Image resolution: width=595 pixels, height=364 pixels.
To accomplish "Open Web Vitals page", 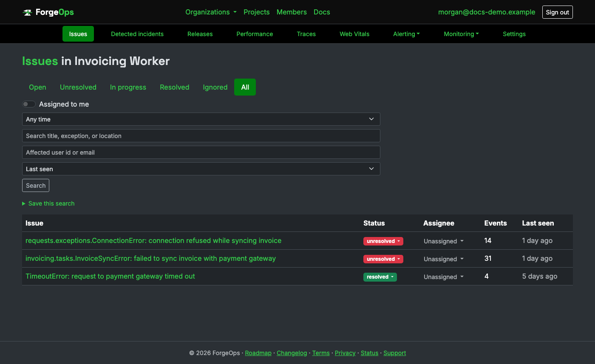I will pos(354,34).
